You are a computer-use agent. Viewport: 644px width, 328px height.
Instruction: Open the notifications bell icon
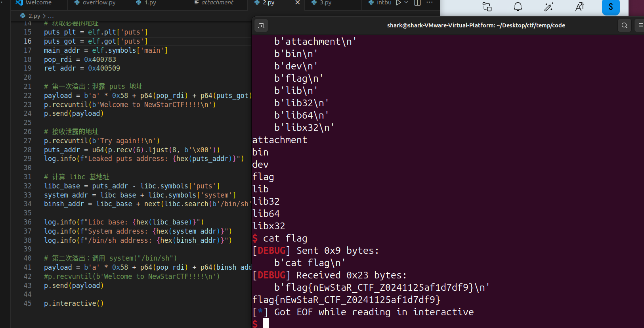518,7
